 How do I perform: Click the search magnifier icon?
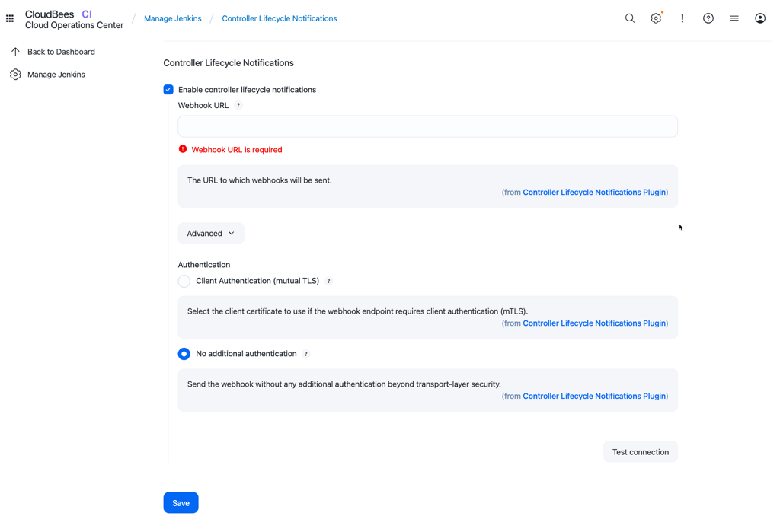pyautogui.click(x=630, y=18)
